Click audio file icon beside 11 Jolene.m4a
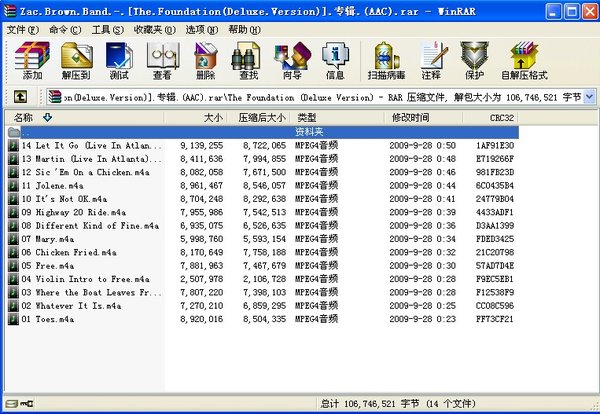600x414 pixels. [x=13, y=186]
